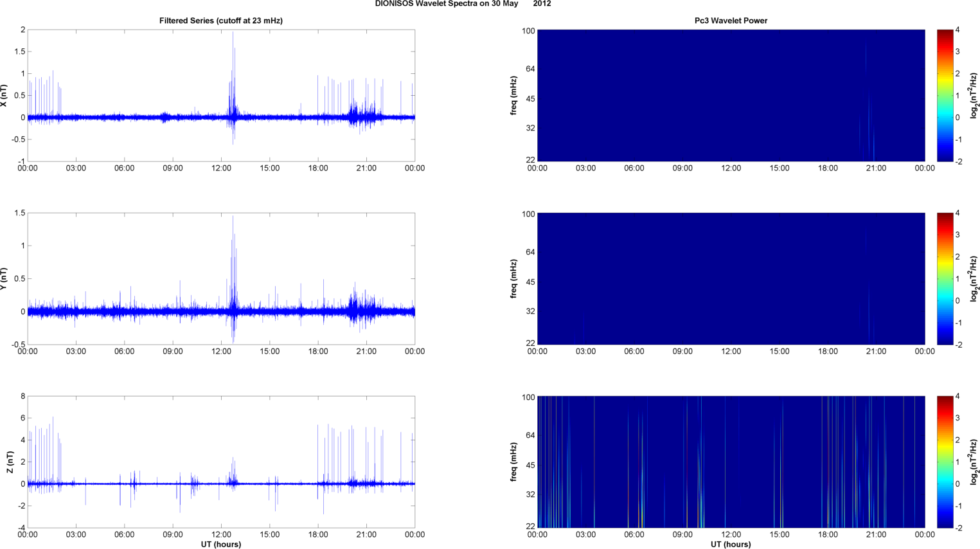
Task: Click the 03:00 tick under middle spectrogram
Action: tap(585, 351)
